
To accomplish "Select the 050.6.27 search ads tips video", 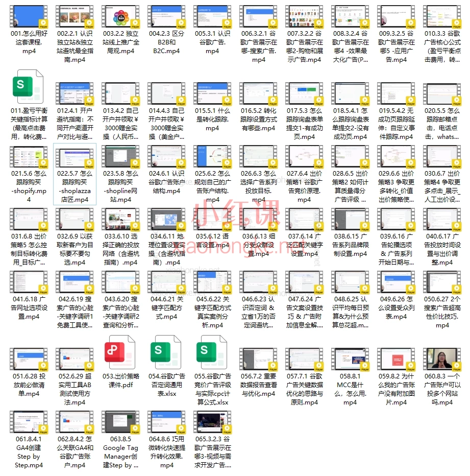I will 442,284.
